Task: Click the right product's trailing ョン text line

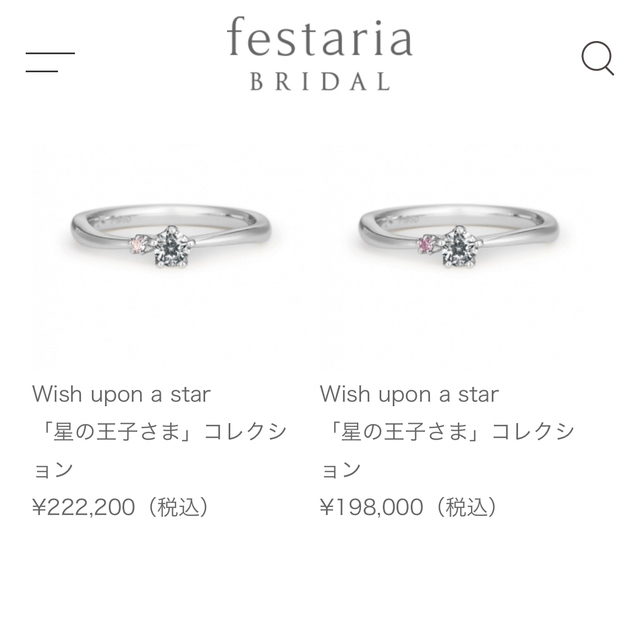Action: coord(341,470)
